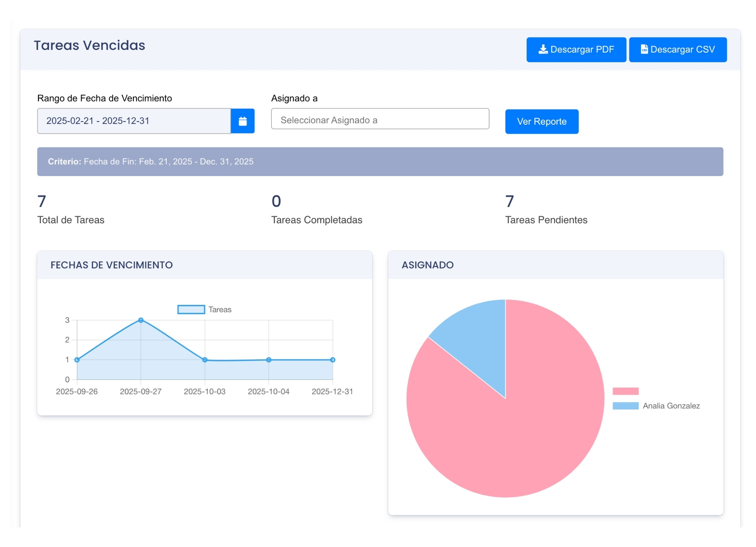This screenshot has height=547, width=756.
Task: Click the data point at 2025-09-27
Action: coord(141,320)
